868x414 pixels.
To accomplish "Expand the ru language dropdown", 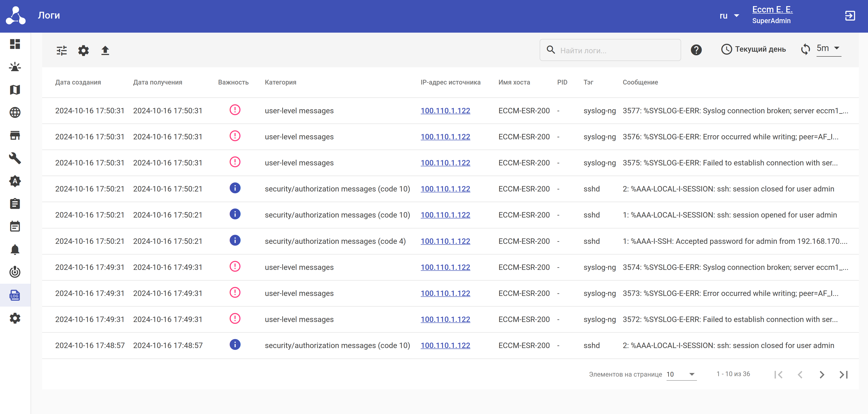I will click(729, 16).
